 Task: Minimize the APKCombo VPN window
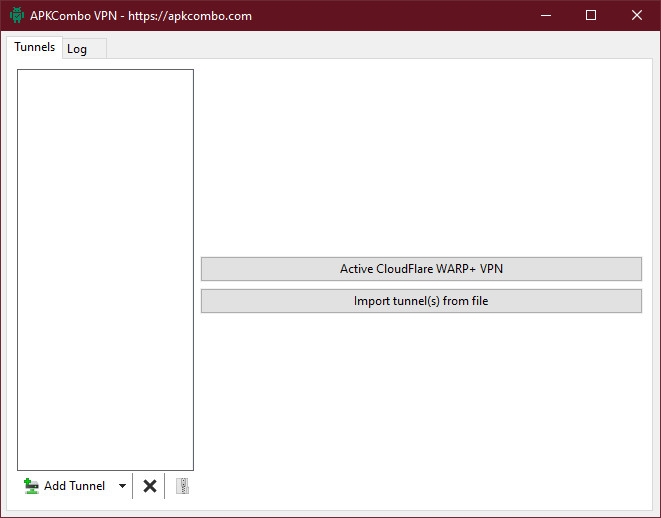pyautogui.click(x=546, y=16)
